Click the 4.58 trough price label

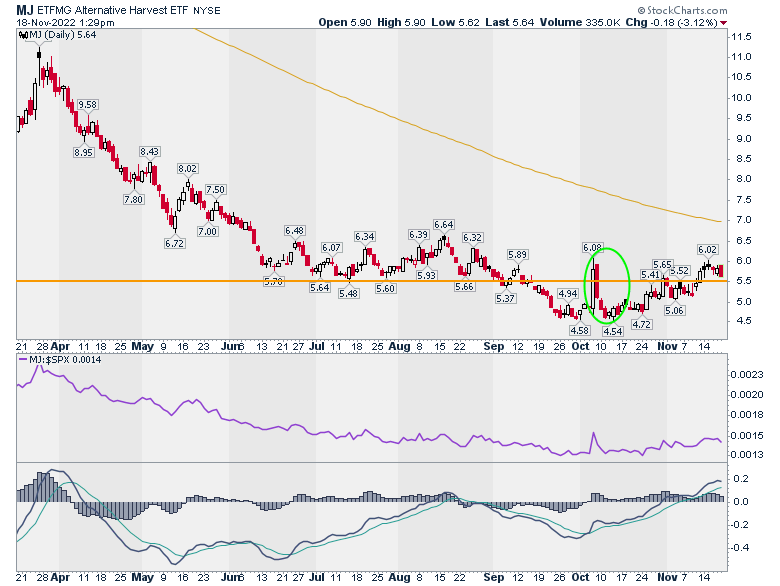[x=580, y=330]
